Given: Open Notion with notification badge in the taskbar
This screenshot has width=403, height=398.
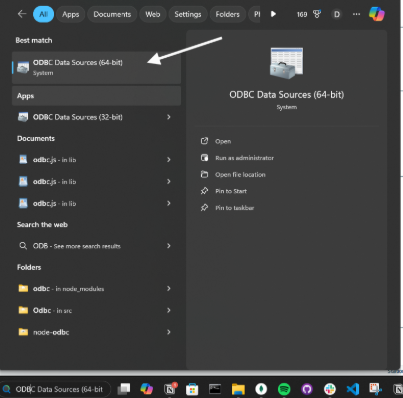Looking at the screenshot, I should tap(170, 388).
